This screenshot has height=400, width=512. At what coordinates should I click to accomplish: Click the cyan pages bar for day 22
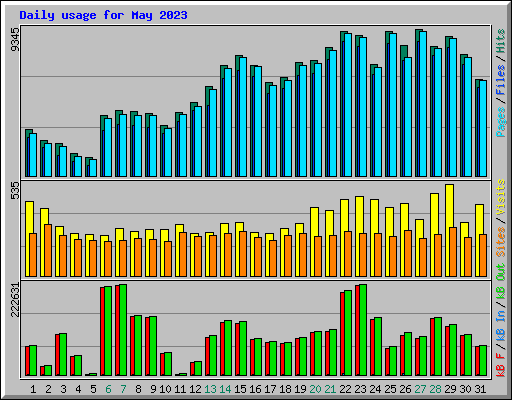[348, 105]
